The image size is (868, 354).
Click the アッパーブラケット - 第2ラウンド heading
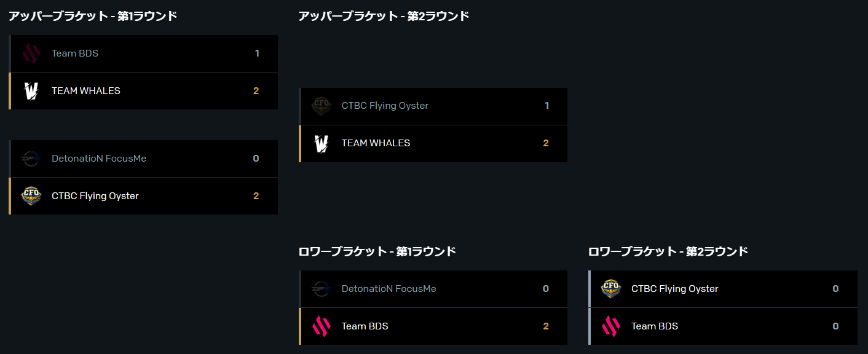point(384,16)
